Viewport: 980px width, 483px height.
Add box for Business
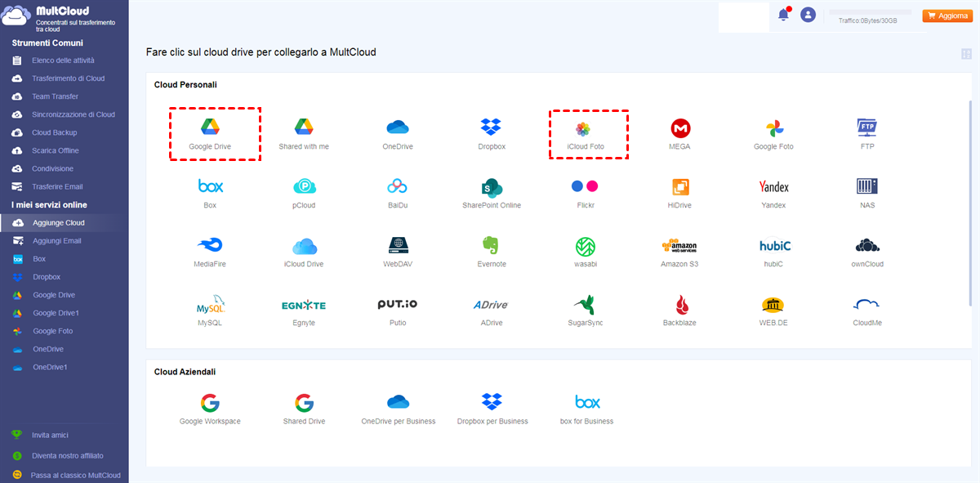click(586, 409)
